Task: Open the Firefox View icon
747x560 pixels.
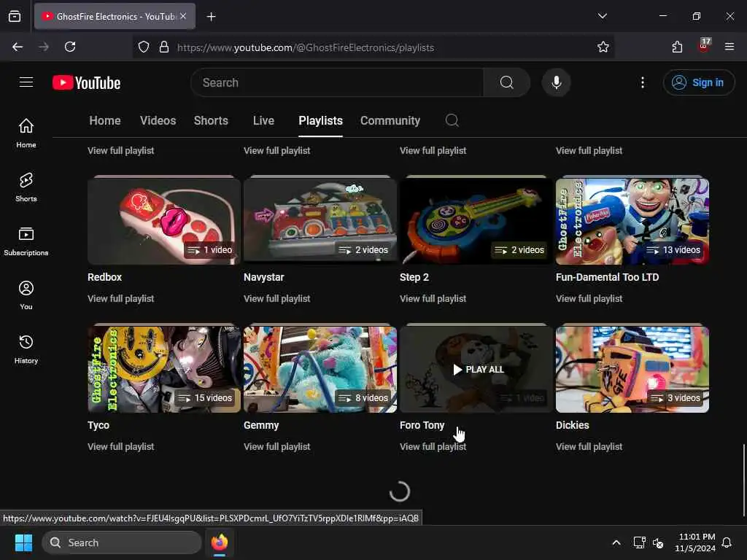Action: (x=15, y=16)
